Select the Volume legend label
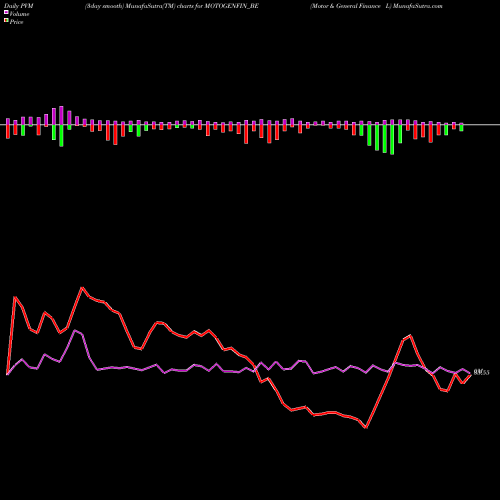The image size is (500, 500). pos(19,14)
